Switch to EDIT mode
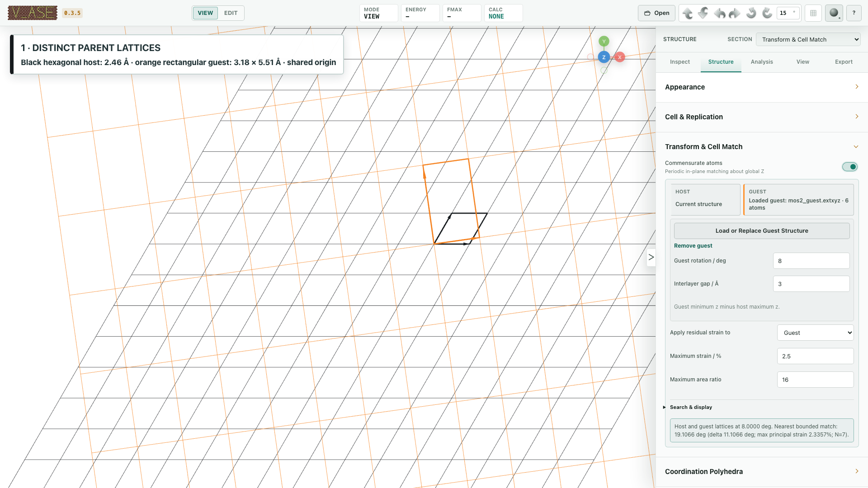Screen dimensions: 868x488 tap(231, 13)
